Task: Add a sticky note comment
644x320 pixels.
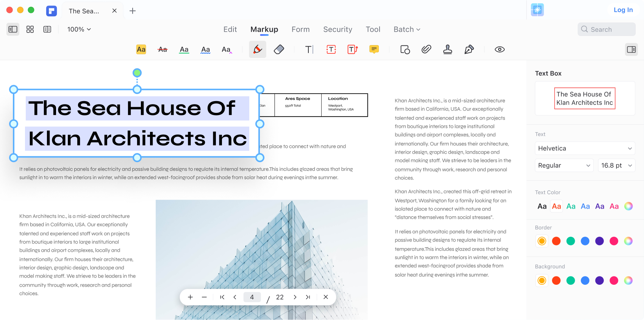Action: click(x=374, y=50)
